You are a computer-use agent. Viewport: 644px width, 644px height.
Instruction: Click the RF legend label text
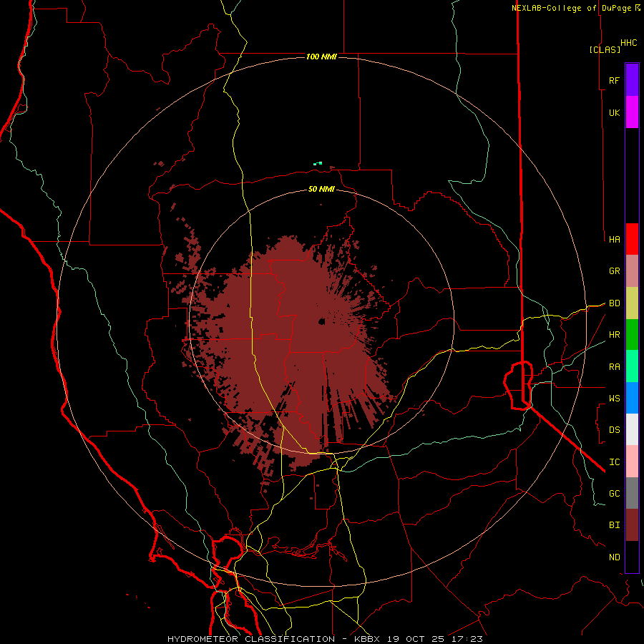point(614,80)
